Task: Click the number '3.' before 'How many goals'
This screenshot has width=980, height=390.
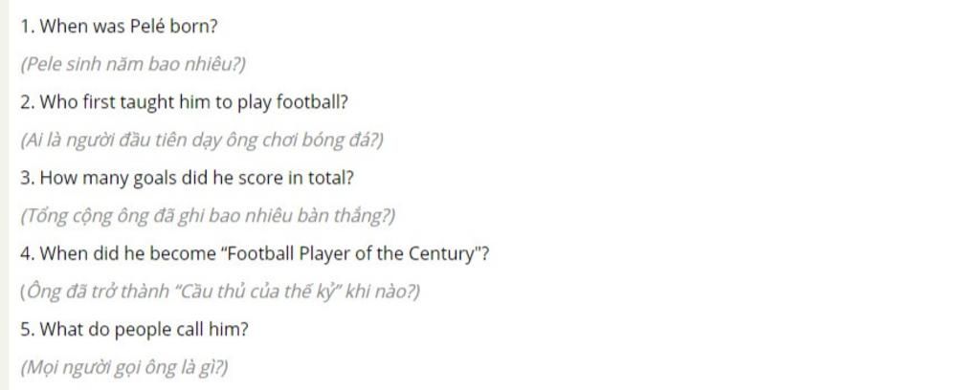Action: [x=28, y=179]
